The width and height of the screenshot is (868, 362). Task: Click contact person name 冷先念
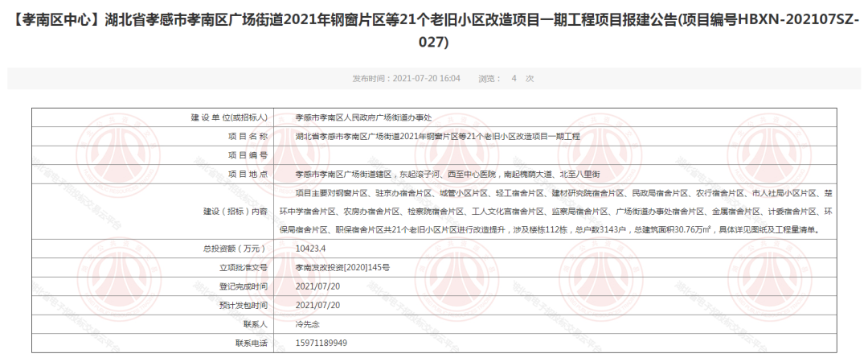click(x=309, y=324)
